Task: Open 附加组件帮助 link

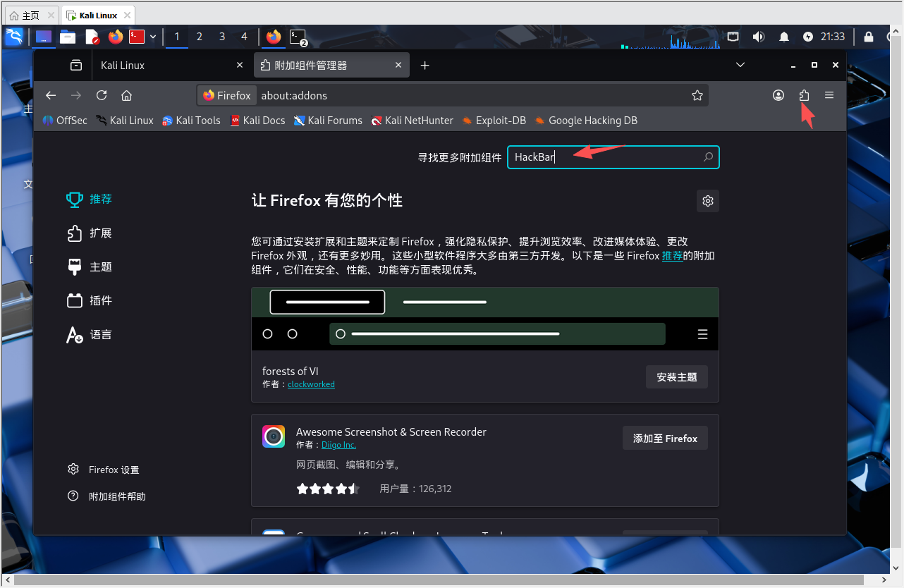Action: click(106, 496)
